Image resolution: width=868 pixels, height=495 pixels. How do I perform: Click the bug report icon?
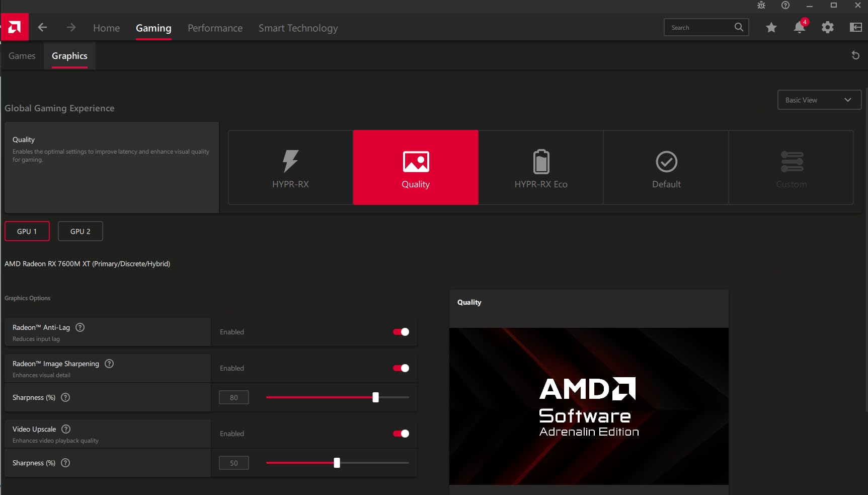click(761, 5)
